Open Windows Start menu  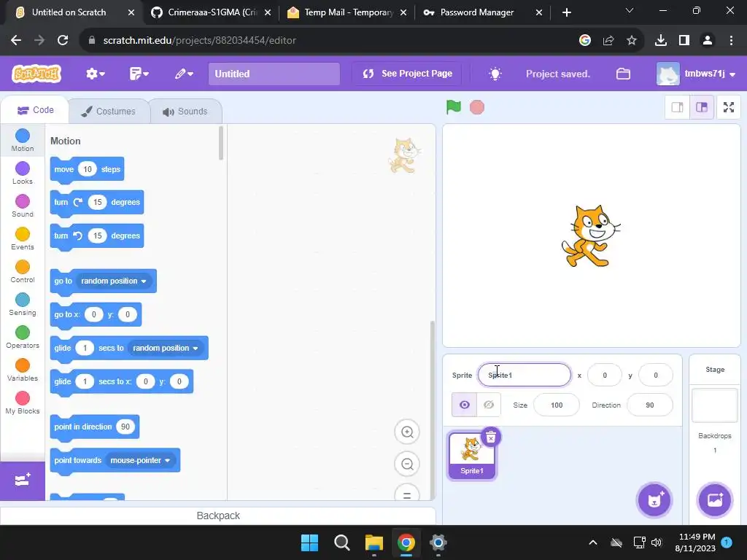[309, 542]
